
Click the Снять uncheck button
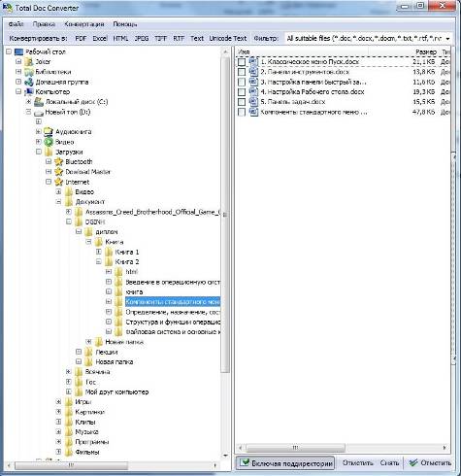pos(389,463)
